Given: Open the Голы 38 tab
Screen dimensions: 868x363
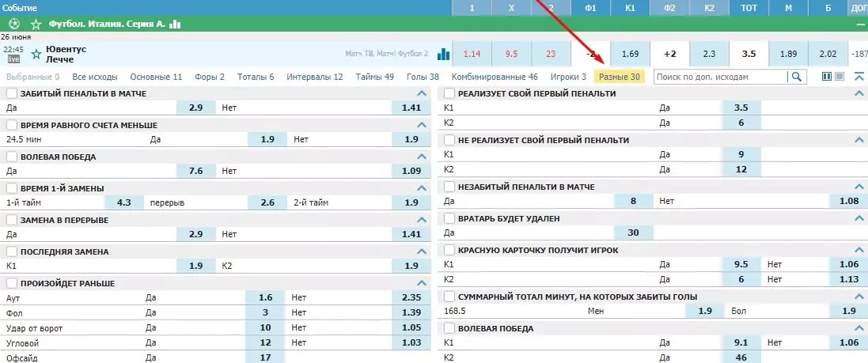Looking at the screenshot, I should coord(423,77).
